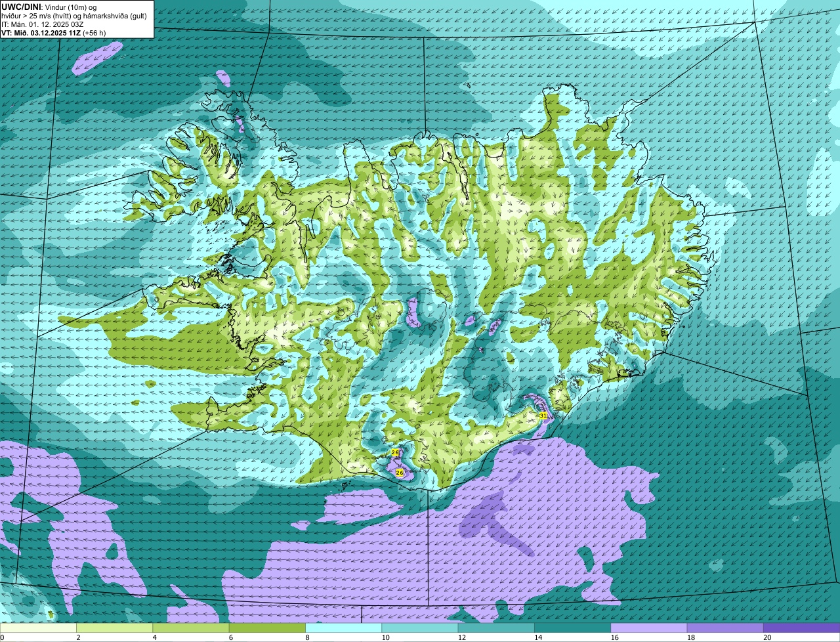Select the 14–16 m/s dark teal swatch

(573, 628)
